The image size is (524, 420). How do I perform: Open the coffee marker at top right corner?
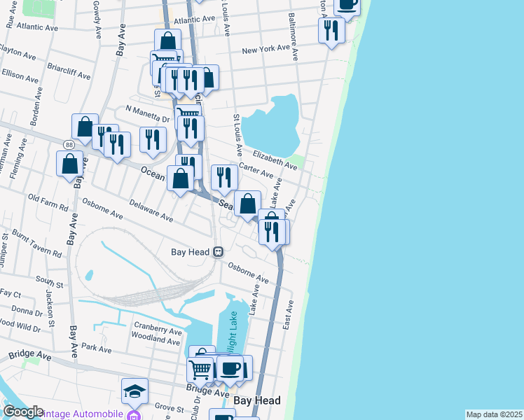pyautogui.click(x=347, y=6)
